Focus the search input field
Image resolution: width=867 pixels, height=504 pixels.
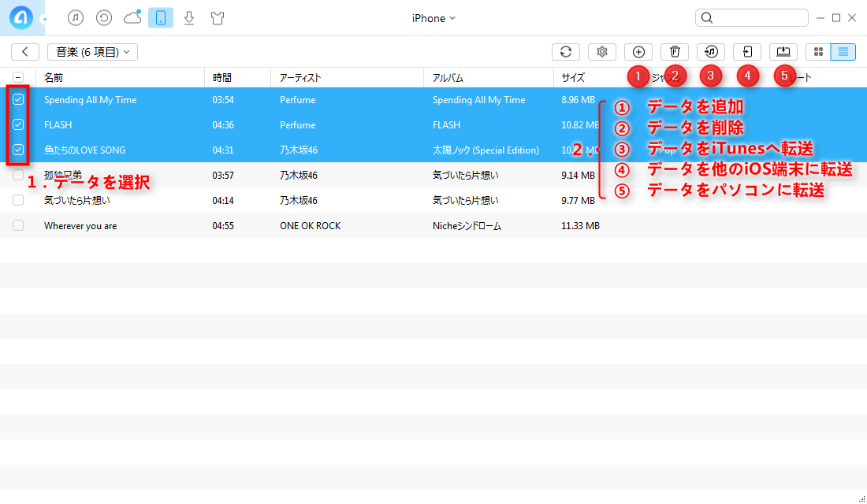tap(752, 17)
